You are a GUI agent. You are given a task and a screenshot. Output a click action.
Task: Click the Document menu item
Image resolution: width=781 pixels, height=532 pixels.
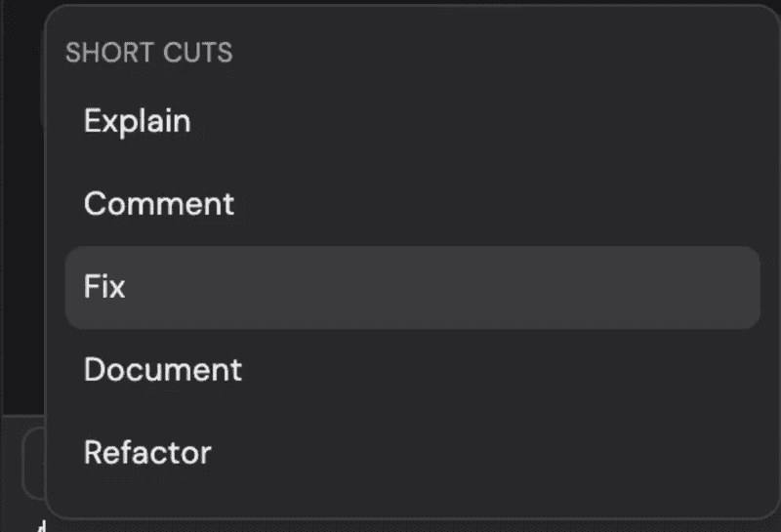pyautogui.click(x=163, y=370)
